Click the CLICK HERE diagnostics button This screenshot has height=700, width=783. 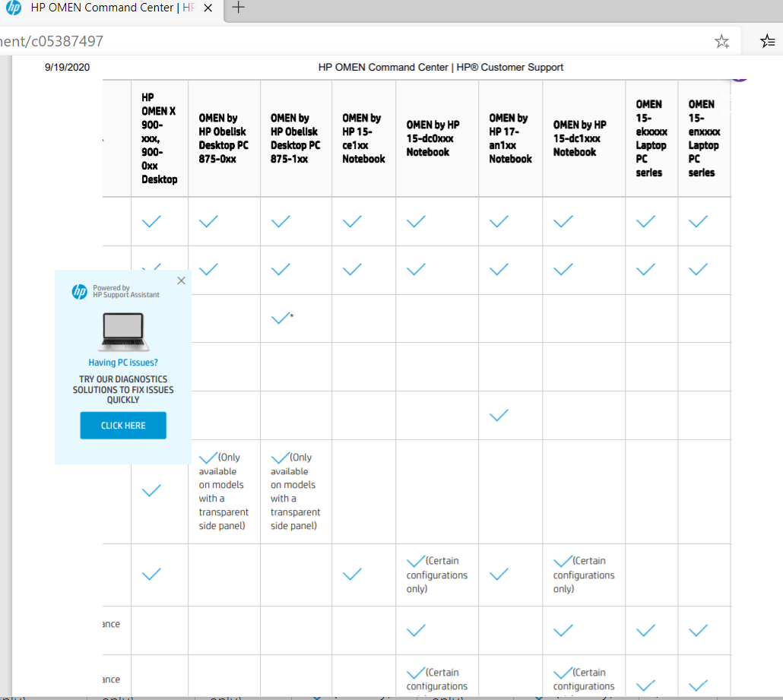pyautogui.click(x=122, y=425)
